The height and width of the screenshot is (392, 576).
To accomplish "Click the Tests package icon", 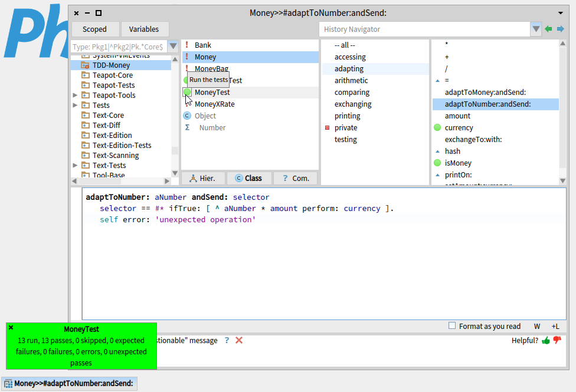I will tap(85, 105).
